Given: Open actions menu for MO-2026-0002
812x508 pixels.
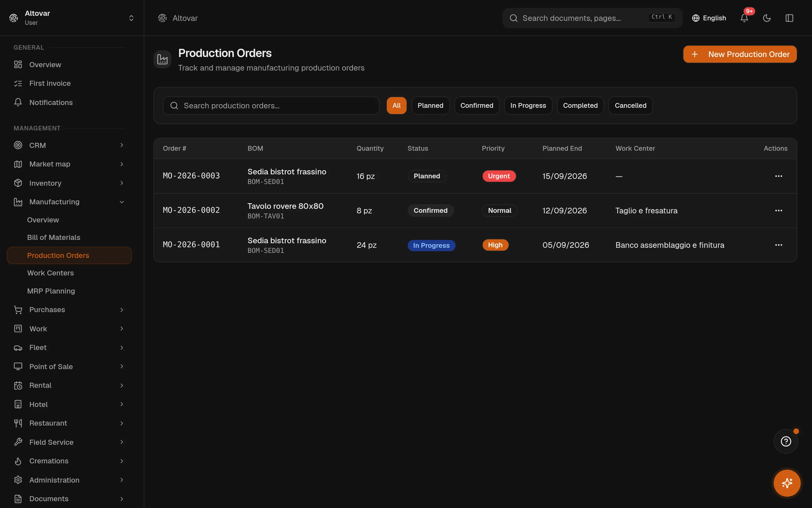Looking at the screenshot, I should (x=778, y=211).
